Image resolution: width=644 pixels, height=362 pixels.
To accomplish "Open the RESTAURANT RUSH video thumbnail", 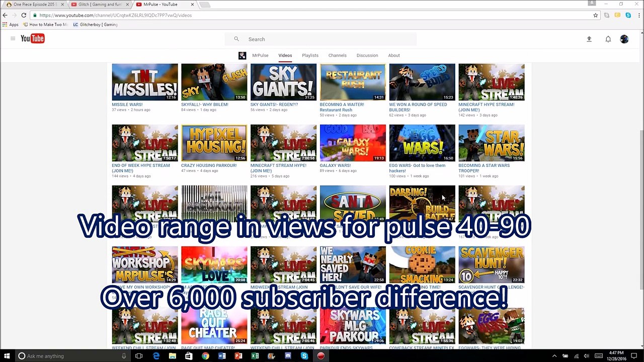I will (x=353, y=82).
